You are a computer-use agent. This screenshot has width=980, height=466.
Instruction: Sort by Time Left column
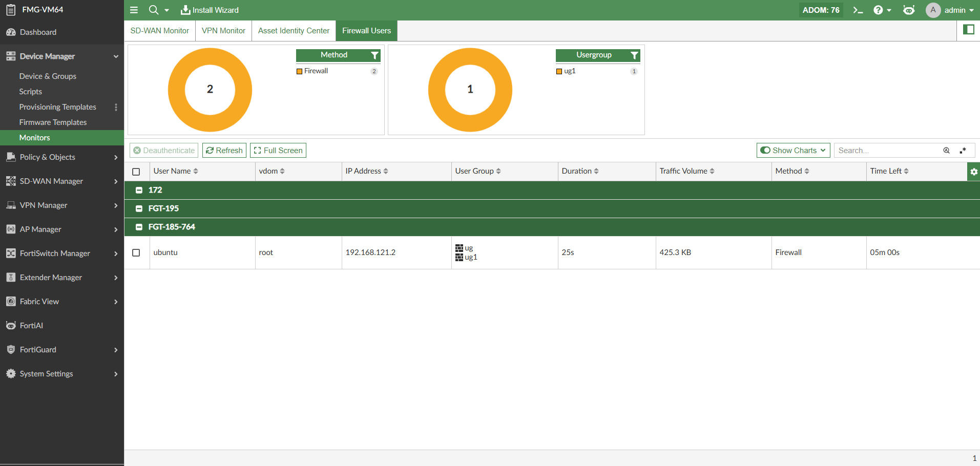pos(889,171)
